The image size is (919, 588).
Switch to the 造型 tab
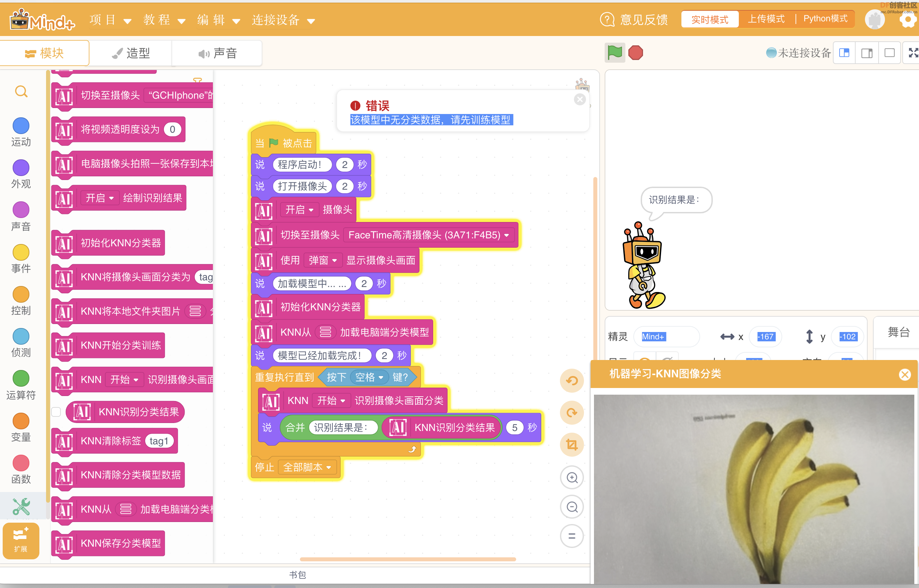click(x=131, y=53)
